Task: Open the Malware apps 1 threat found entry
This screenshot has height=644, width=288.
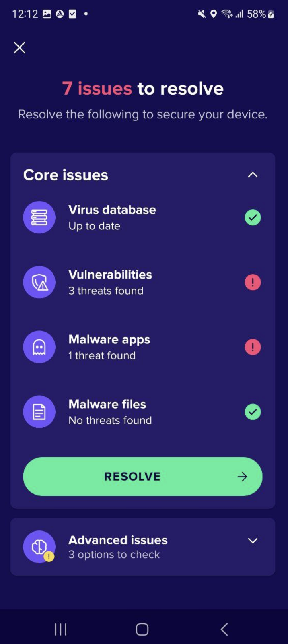Action: pos(109,347)
